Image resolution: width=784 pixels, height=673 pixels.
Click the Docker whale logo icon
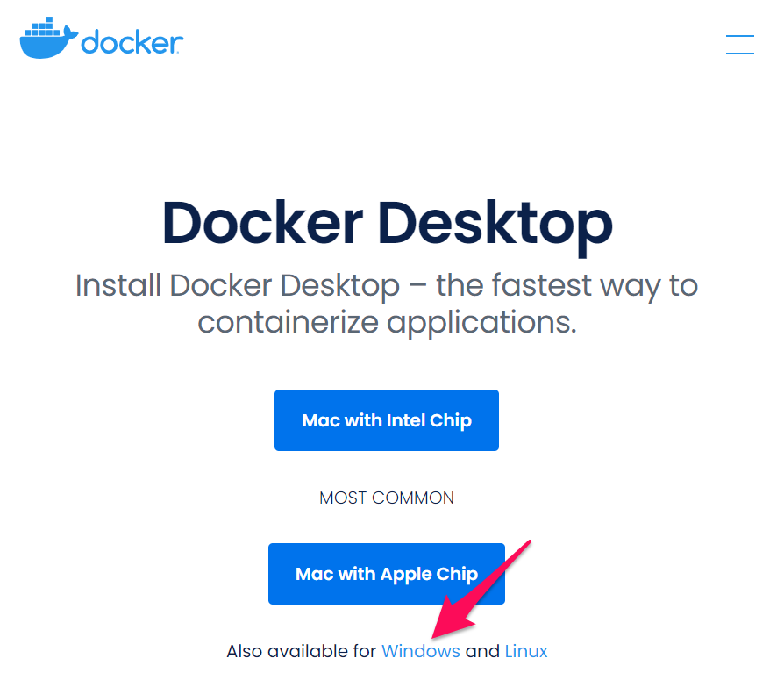(x=48, y=38)
